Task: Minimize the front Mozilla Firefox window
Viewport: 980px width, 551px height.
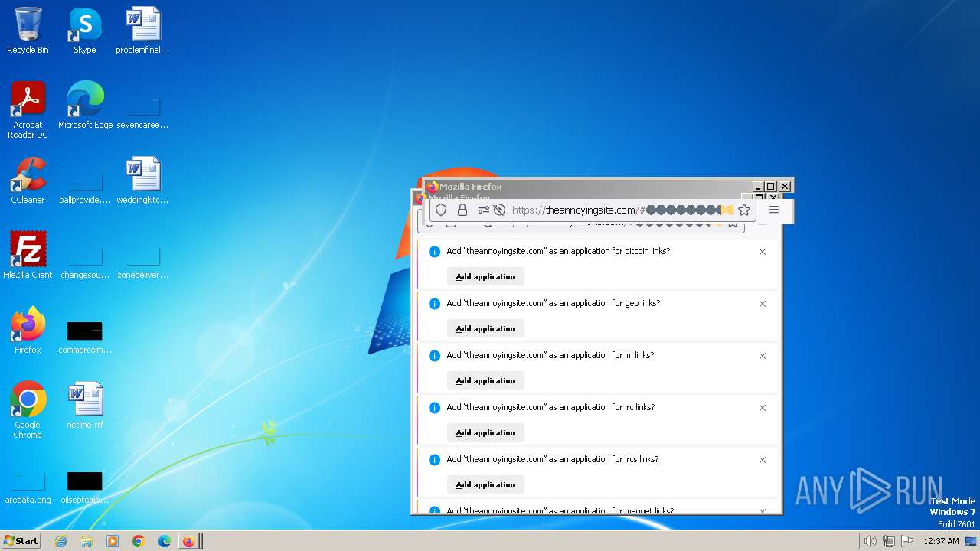Action: pos(758,186)
